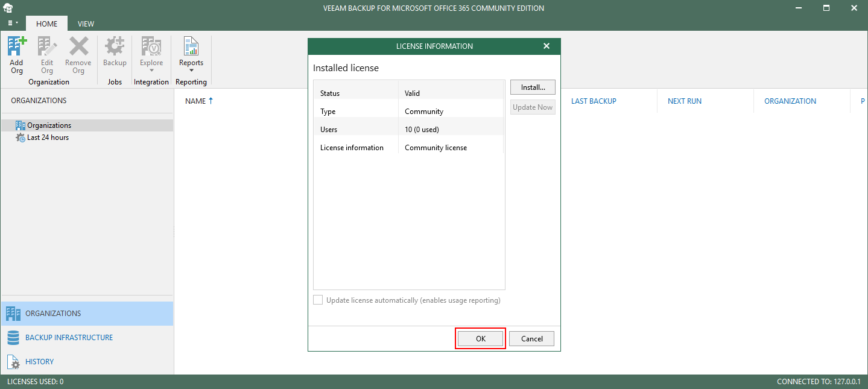Image resolution: width=868 pixels, height=389 pixels.
Task: Sort by NEXT RUN column header
Action: tap(685, 101)
